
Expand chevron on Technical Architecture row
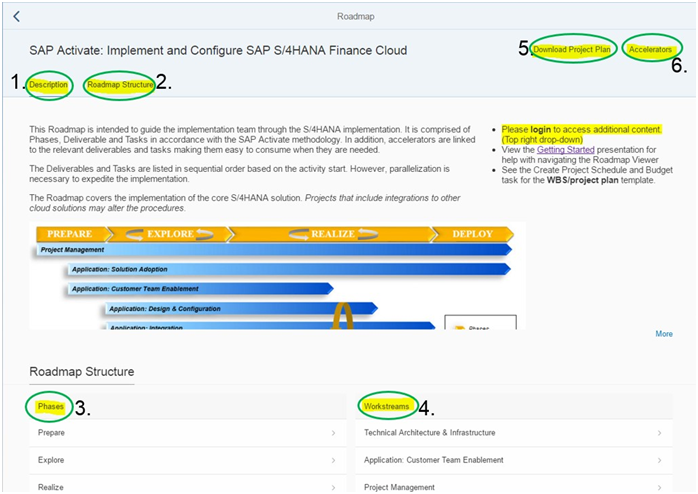(659, 433)
